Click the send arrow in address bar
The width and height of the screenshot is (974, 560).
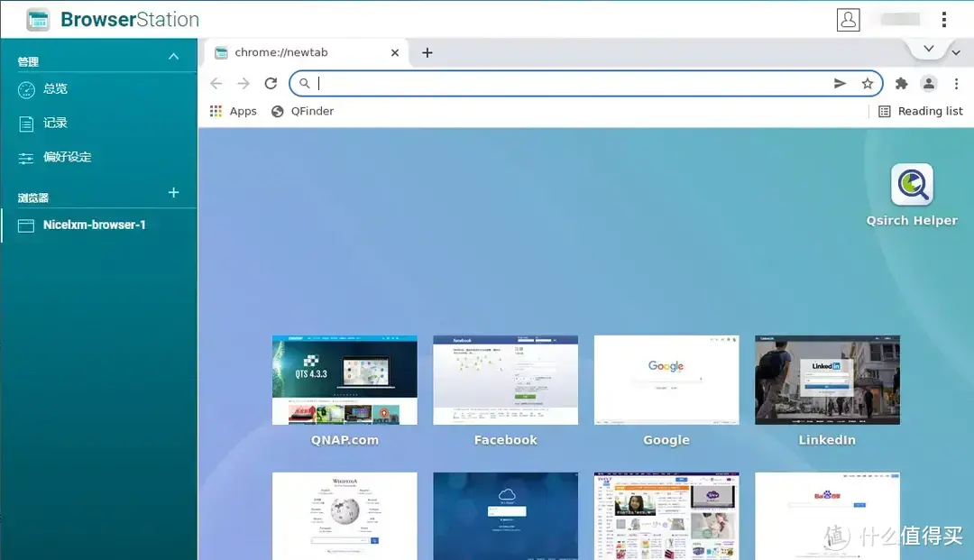tap(840, 83)
